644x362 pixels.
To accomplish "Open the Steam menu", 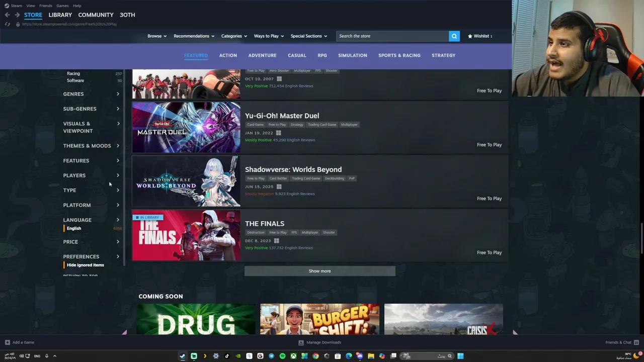I will [14, 6].
